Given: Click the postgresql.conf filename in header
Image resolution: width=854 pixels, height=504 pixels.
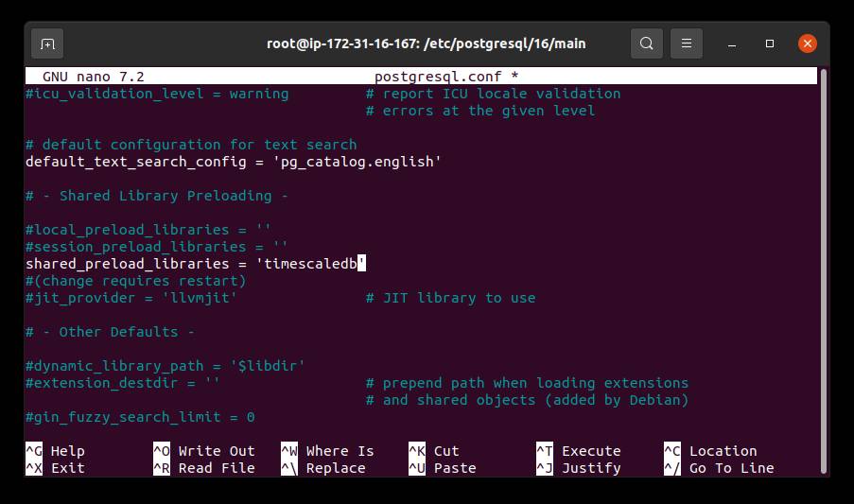Looking at the screenshot, I should point(437,77).
